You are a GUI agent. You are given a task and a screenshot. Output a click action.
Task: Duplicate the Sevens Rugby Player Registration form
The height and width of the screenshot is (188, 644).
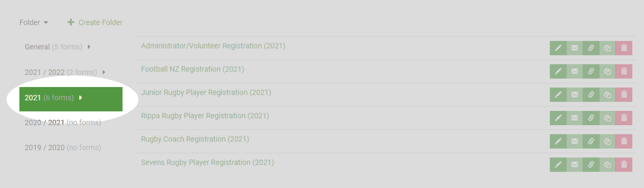pos(607,165)
